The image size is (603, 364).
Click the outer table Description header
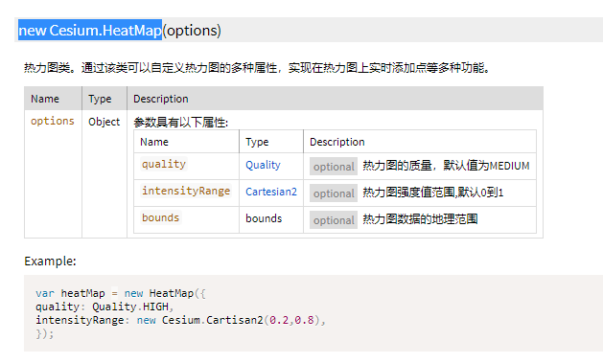161,99
